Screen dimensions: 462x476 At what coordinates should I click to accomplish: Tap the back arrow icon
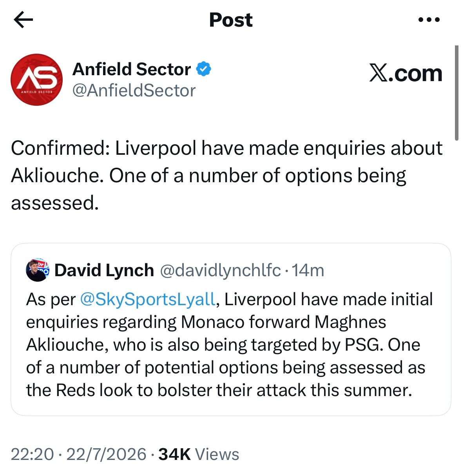pos(23,20)
